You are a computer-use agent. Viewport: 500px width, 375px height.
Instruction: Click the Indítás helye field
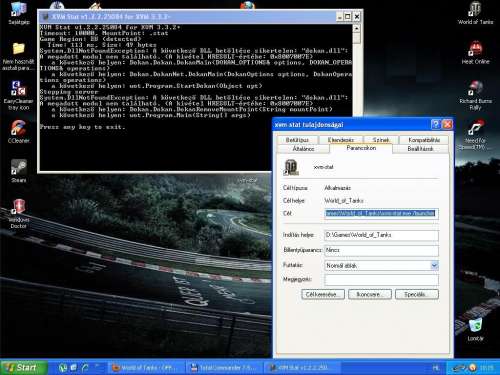381,235
